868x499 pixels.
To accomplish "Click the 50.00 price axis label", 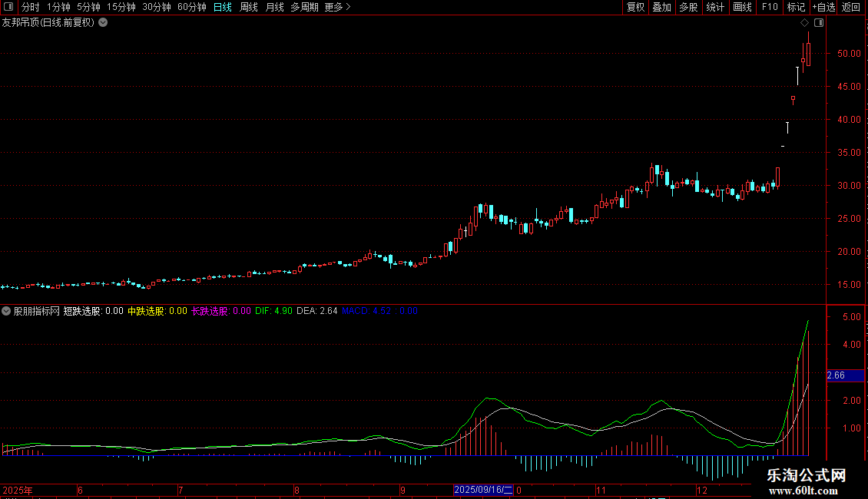I will (x=849, y=54).
